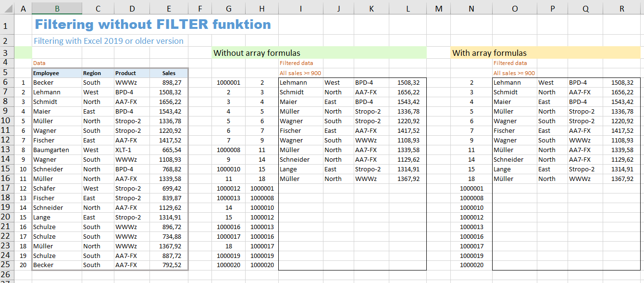
Task: Select column header L
Action: click(408, 8)
